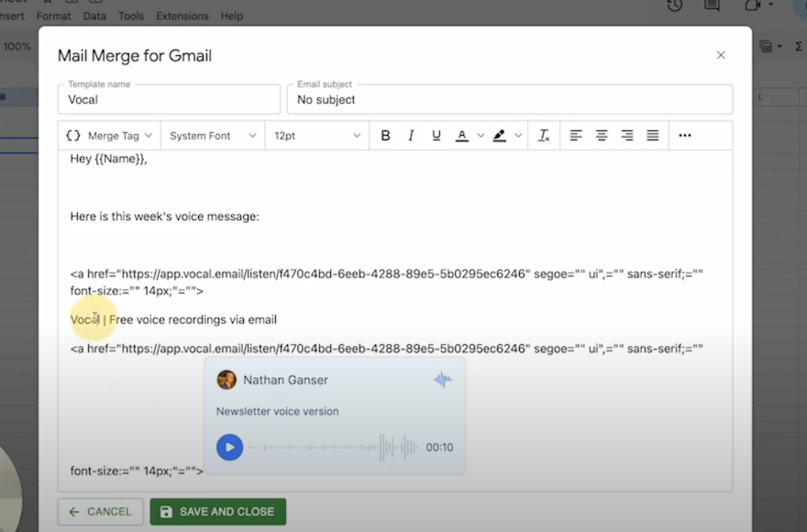The width and height of the screenshot is (807, 532).
Task: Click the Email subject field
Action: pyautogui.click(x=510, y=99)
